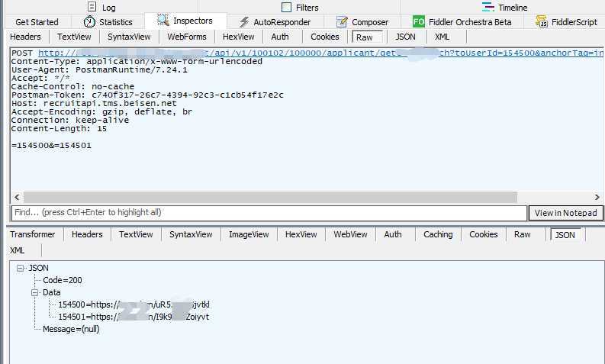
Task: Click the Content-Length: 15 line
Action: [x=59, y=128]
